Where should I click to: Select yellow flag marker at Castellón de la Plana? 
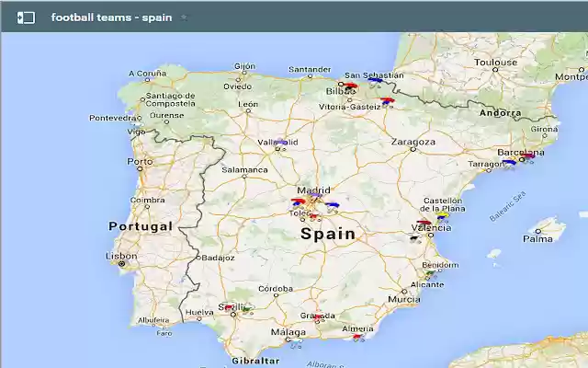click(442, 215)
